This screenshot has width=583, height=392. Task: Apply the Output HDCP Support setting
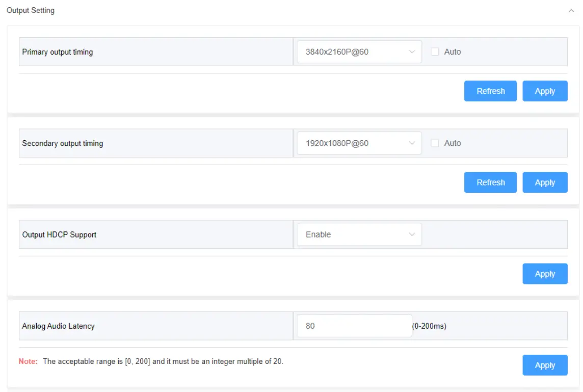(x=545, y=274)
